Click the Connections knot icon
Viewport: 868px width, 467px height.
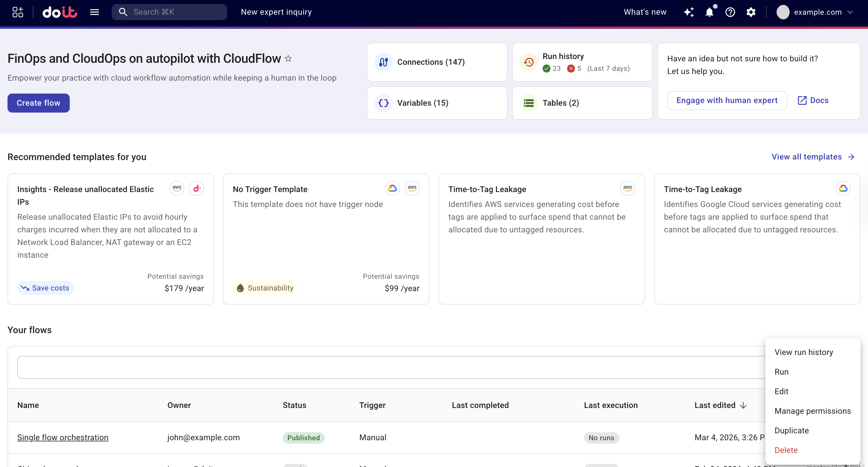tap(383, 62)
